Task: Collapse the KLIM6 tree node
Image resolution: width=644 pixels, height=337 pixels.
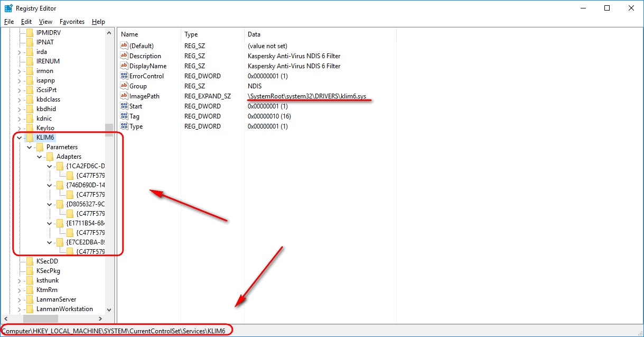Action: (20, 138)
